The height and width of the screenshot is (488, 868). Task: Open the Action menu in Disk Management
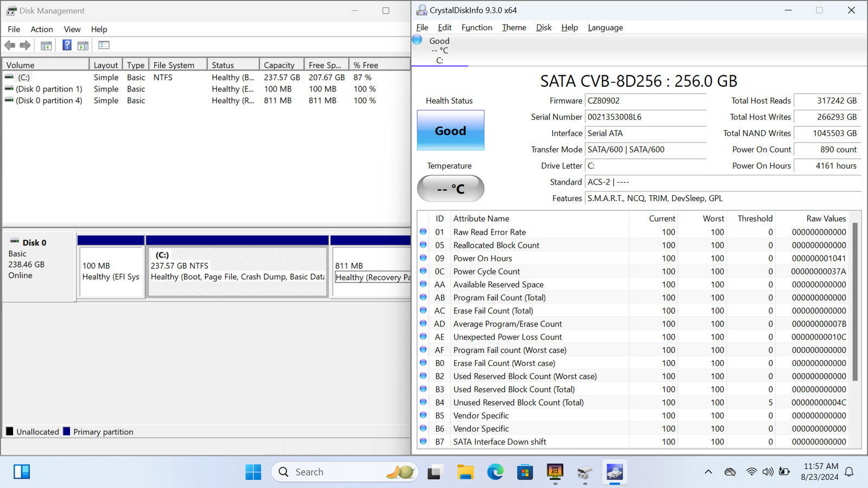pos(41,29)
